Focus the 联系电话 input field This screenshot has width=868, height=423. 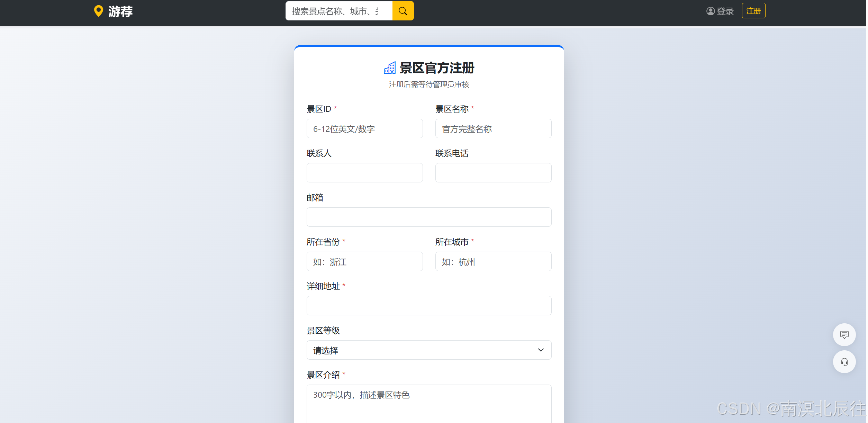point(493,173)
